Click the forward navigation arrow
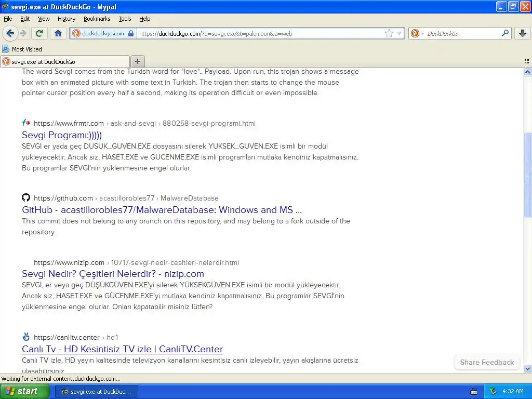The height and width of the screenshot is (399, 532). click(23, 33)
